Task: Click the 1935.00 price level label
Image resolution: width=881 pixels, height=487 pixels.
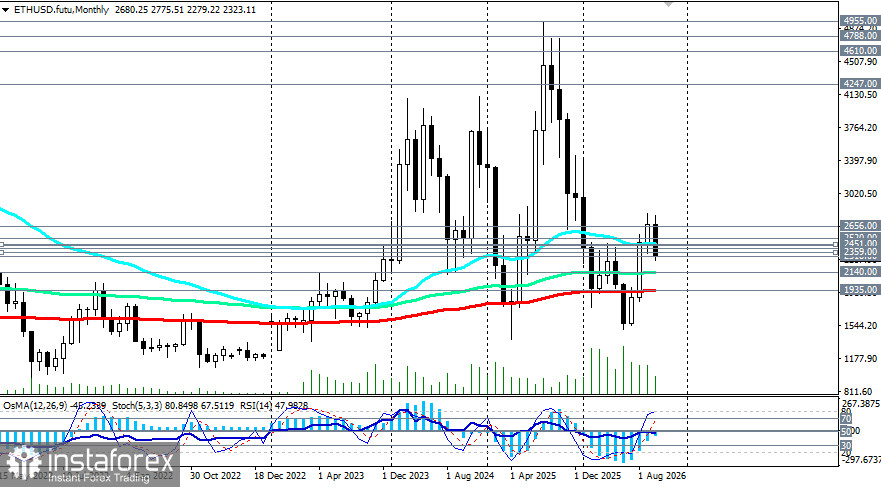Action: pyautogui.click(x=860, y=290)
